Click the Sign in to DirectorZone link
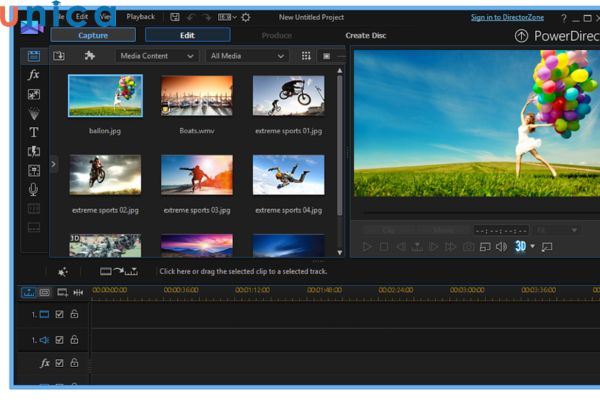This screenshot has width=600, height=400. pyautogui.click(x=508, y=17)
